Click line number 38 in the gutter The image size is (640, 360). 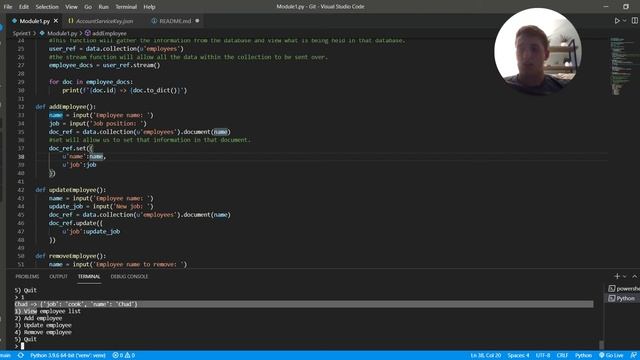(21, 157)
